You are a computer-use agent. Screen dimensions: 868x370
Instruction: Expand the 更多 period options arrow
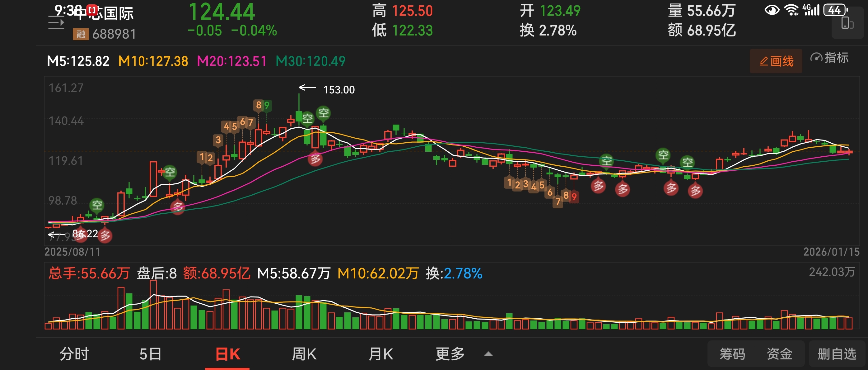point(488,354)
